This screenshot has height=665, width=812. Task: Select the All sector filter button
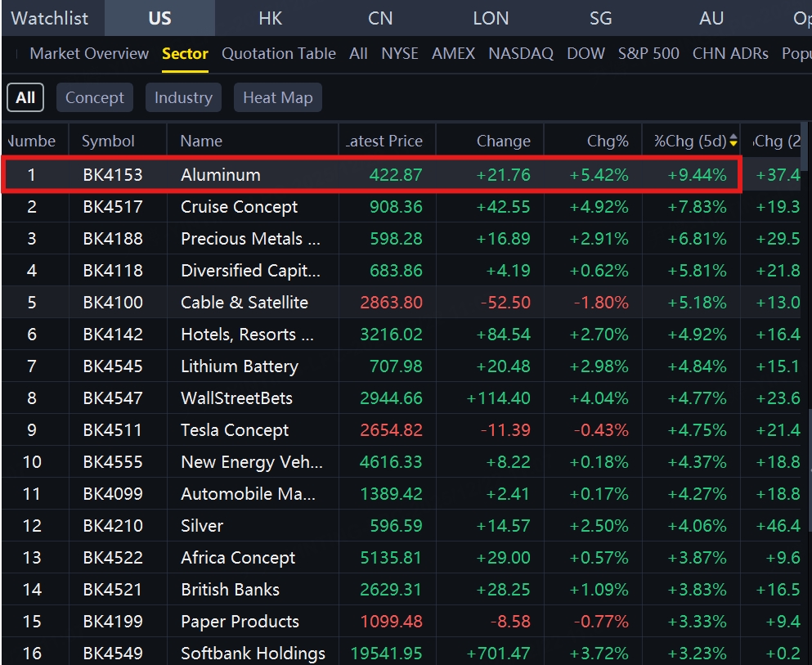25,98
